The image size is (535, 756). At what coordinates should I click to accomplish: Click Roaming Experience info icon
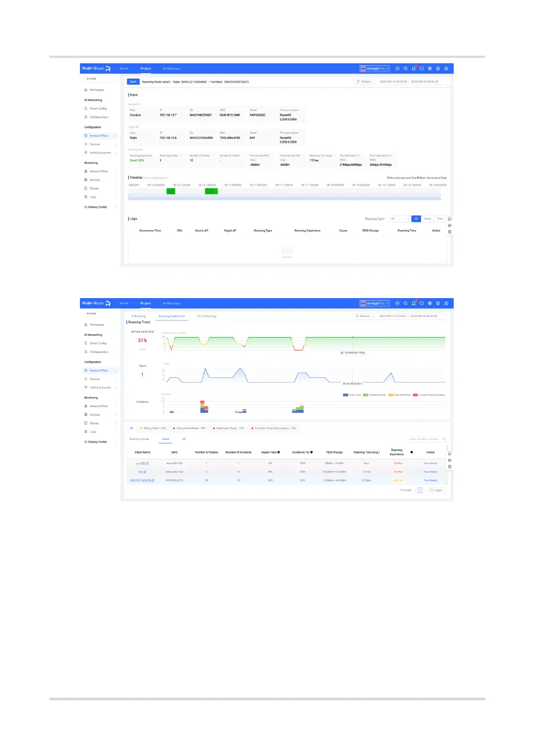411,453
